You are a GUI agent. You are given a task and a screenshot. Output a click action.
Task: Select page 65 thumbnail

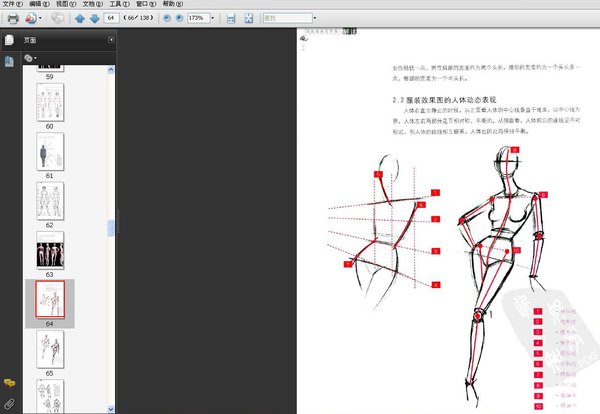(50, 349)
